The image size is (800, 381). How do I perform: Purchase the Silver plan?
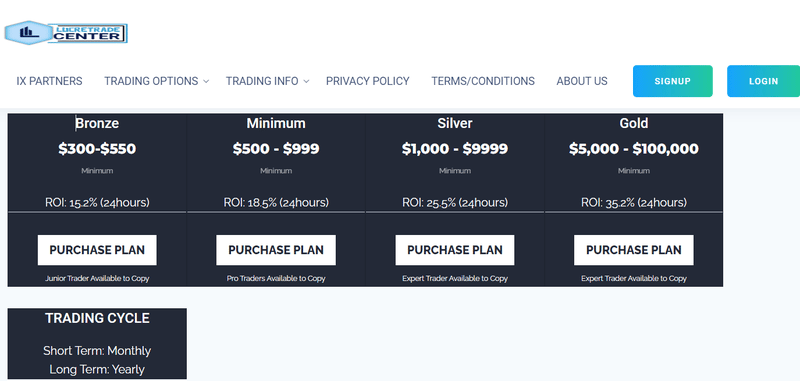point(455,250)
